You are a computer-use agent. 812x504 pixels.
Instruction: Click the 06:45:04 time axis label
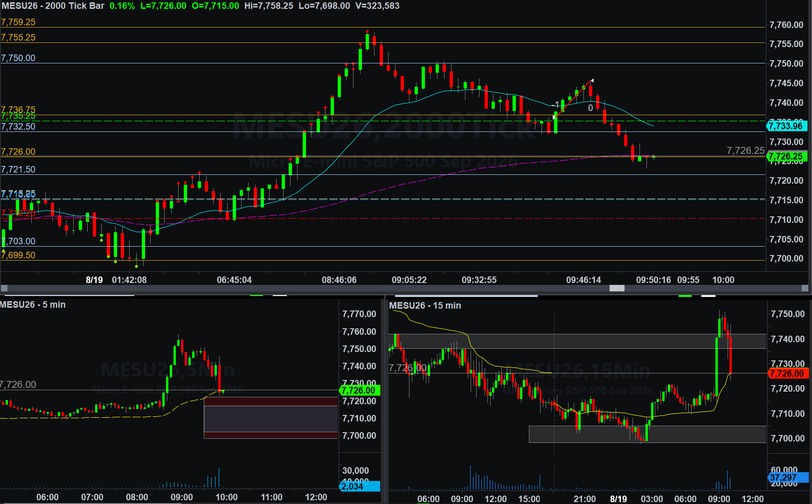coord(234,280)
